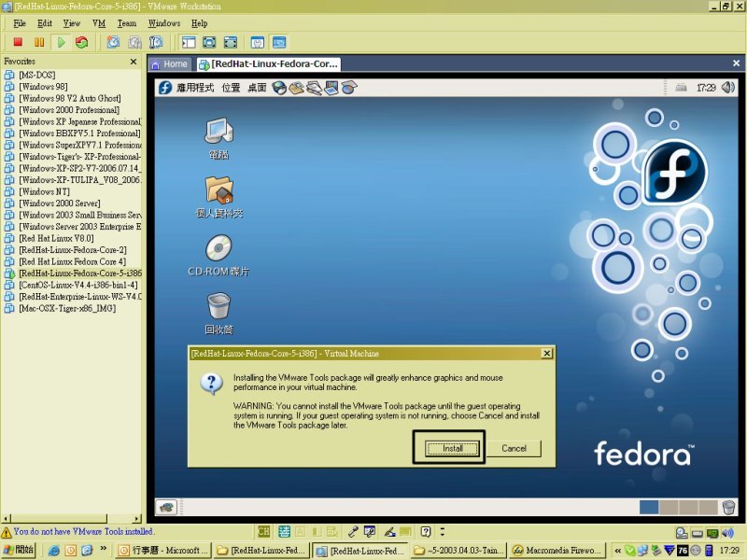Open the Team menu

[x=127, y=23]
